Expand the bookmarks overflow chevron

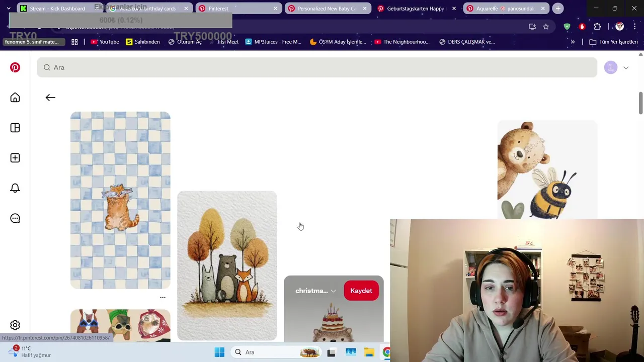[573, 42]
